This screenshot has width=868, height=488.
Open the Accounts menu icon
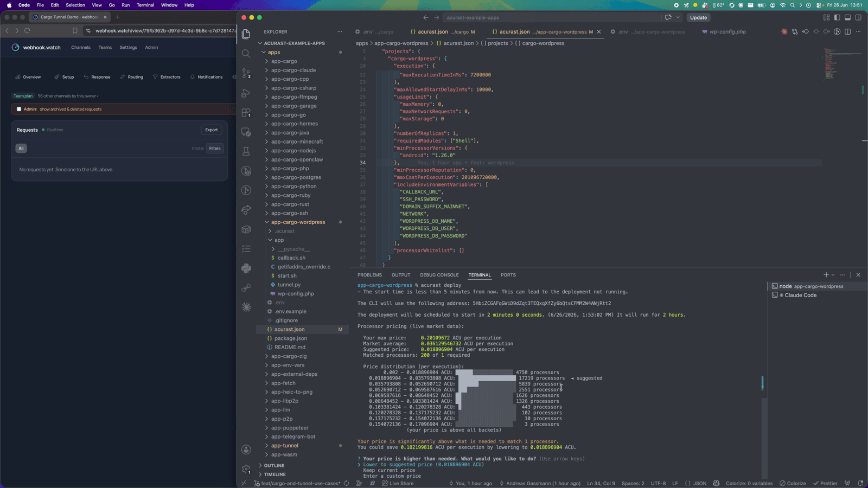pos(246,450)
